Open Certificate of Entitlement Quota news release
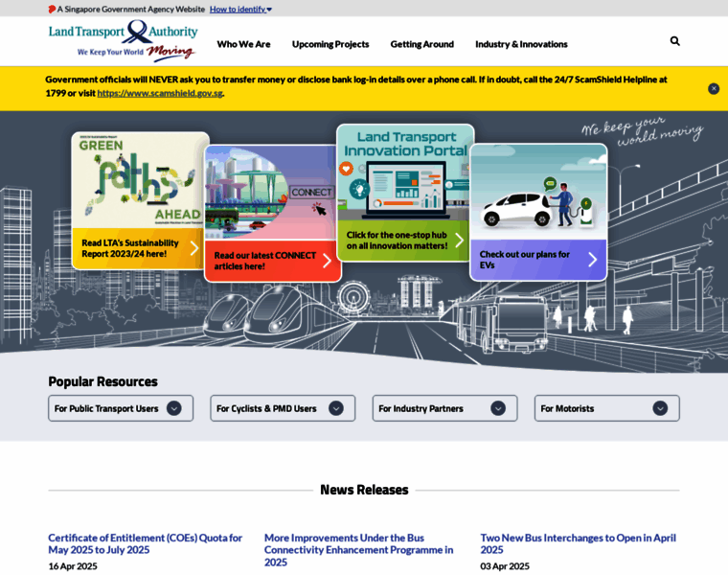The height and width of the screenshot is (575, 728). [146, 544]
